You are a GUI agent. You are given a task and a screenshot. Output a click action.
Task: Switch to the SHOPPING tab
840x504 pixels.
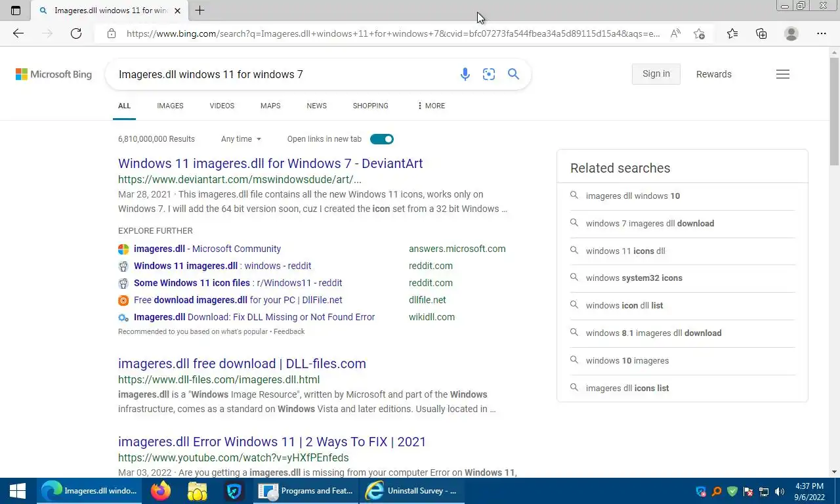[370, 106]
